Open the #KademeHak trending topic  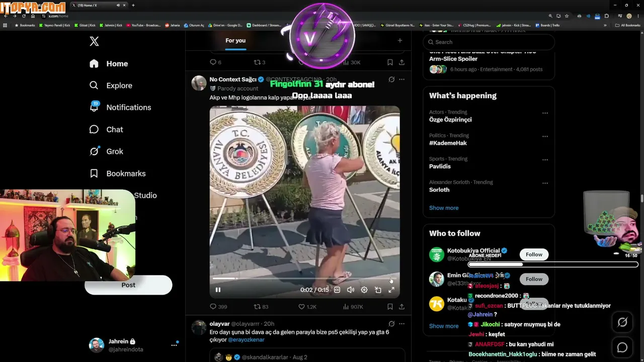(x=448, y=143)
